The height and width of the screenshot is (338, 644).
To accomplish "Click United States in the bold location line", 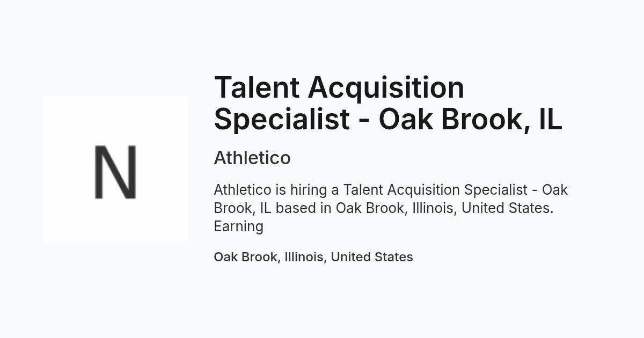I will [372, 257].
